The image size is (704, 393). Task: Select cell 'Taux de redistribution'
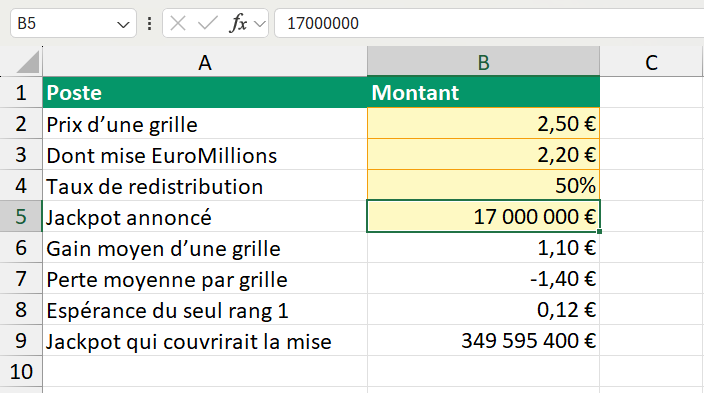click(205, 185)
